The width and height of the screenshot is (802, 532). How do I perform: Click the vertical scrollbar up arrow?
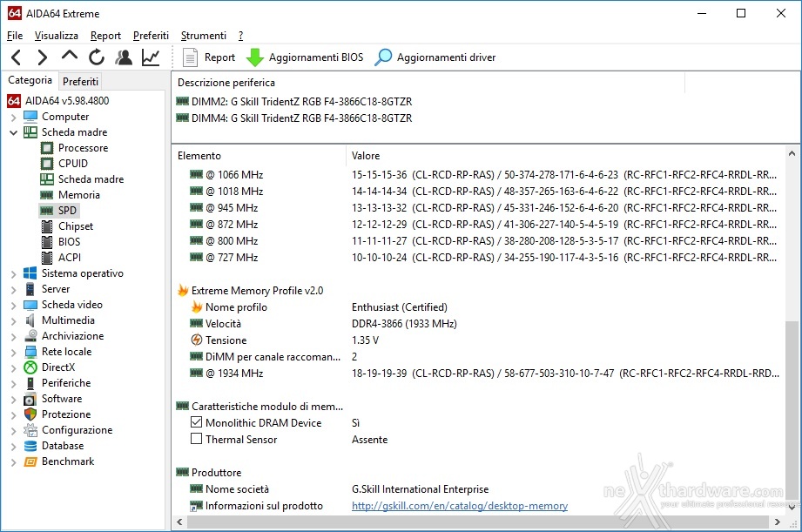pyautogui.click(x=792, y=153)
